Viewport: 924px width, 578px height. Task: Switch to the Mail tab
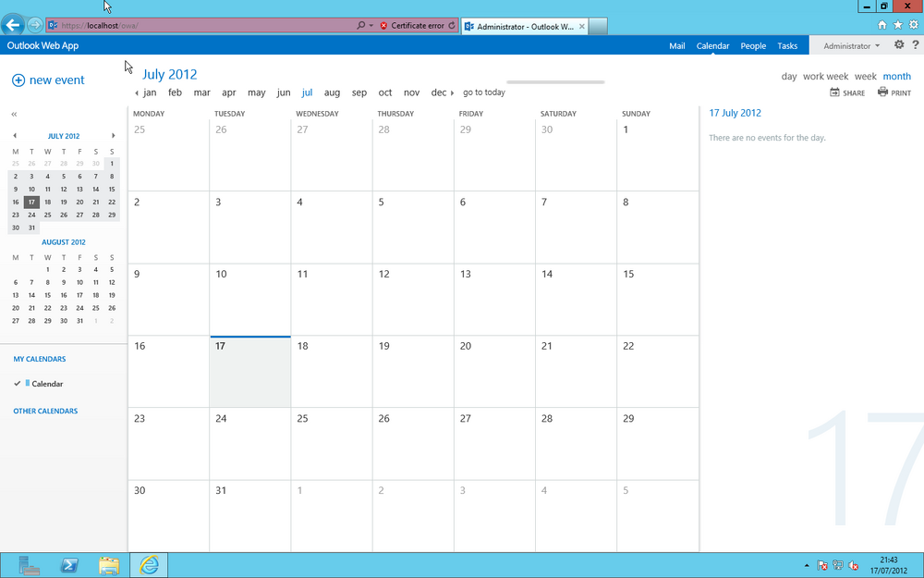tap(676, 45)
